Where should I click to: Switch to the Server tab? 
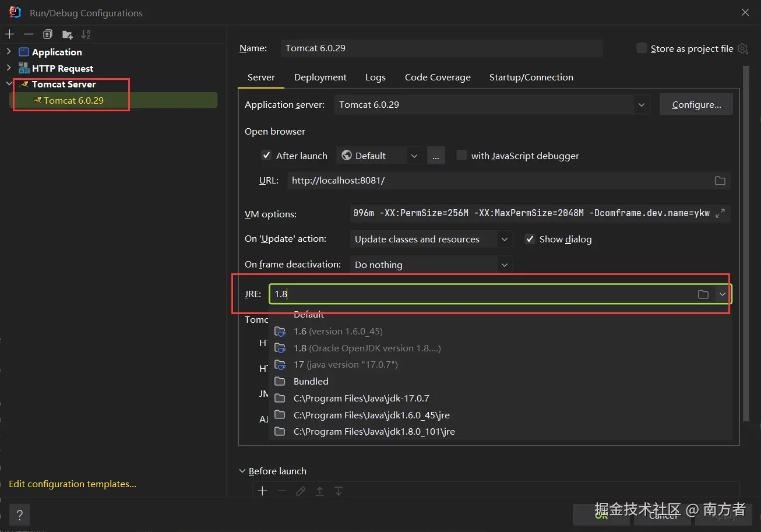click(x=261, y=77)
